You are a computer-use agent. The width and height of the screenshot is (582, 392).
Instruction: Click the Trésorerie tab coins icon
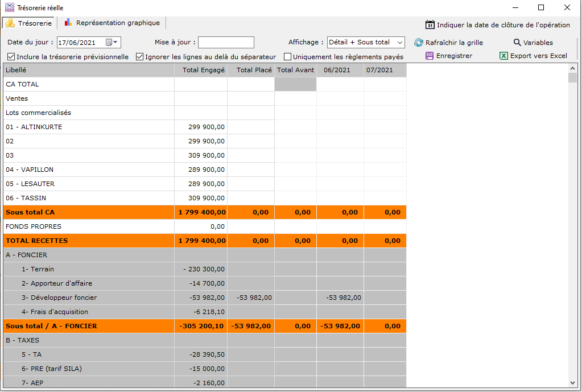10,23
